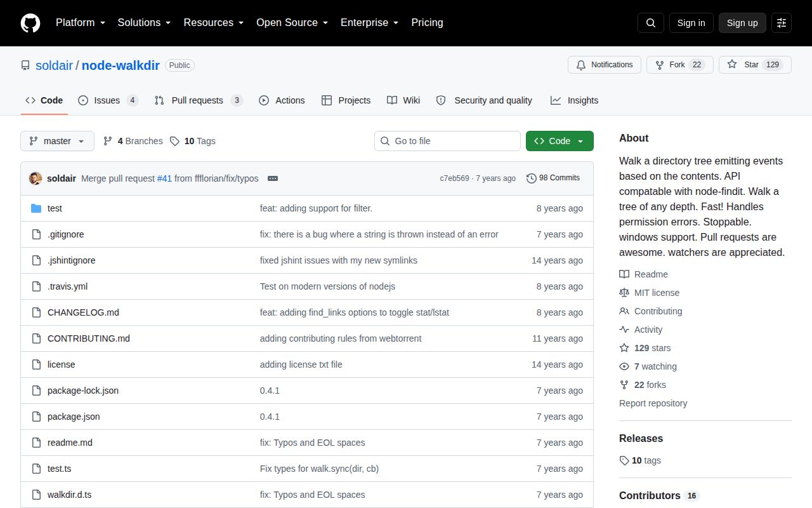The image size is (812, 508).
Task: Click the tag icon under Releases
Action: pos(624,460)
